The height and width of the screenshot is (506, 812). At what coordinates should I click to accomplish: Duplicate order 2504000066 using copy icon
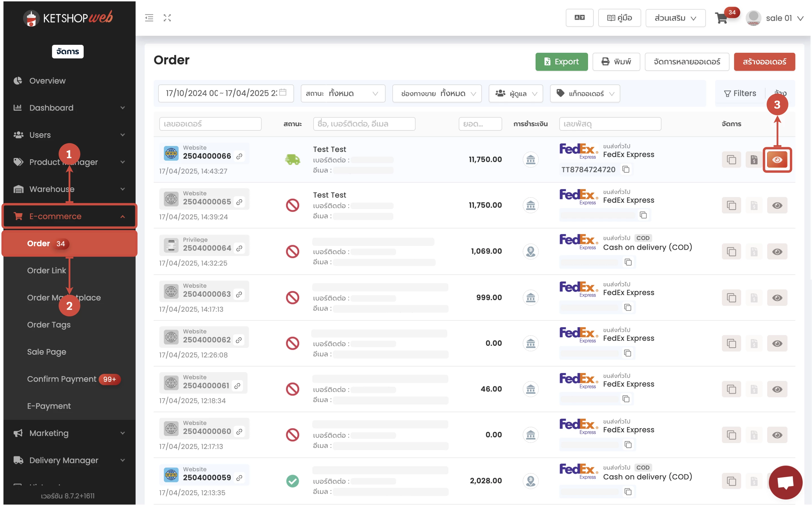[x=731, y=160]
